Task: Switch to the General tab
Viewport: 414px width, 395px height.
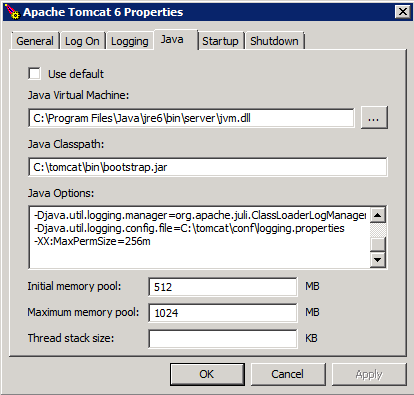Action: click(35, 41)
